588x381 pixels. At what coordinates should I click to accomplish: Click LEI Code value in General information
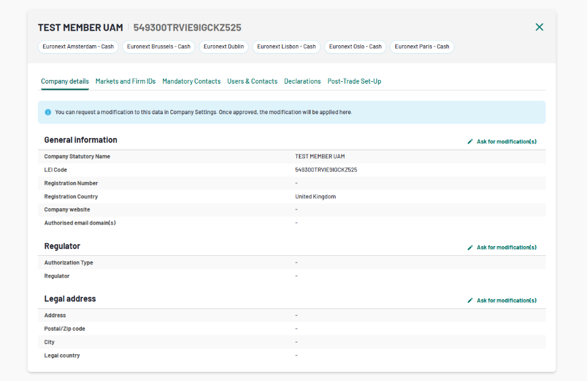pos(326,170)
